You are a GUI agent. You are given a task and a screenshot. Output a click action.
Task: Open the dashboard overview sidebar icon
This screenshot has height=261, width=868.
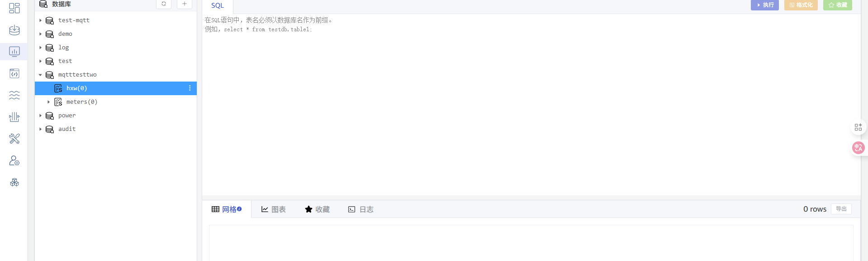14,8
